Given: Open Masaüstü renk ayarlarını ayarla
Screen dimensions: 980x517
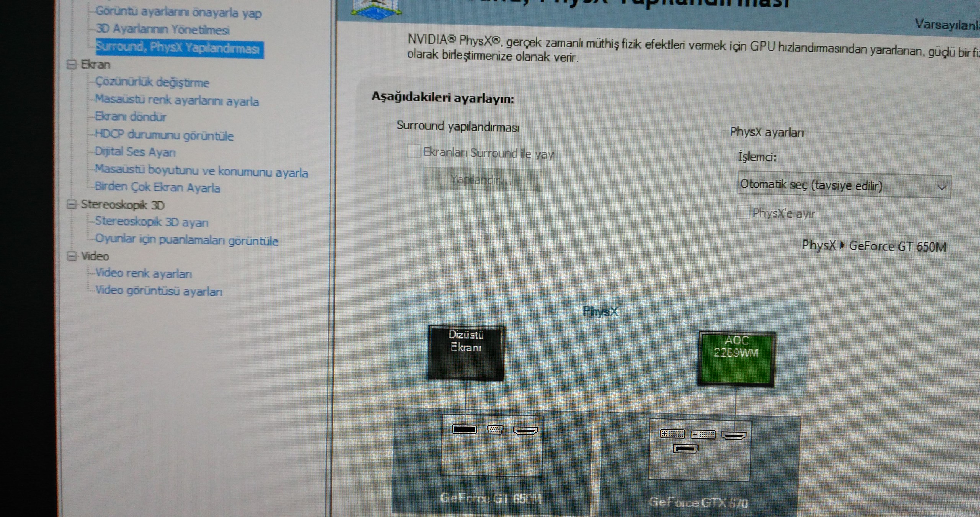Looking at the screenshot, I should (x=176, y=100).
